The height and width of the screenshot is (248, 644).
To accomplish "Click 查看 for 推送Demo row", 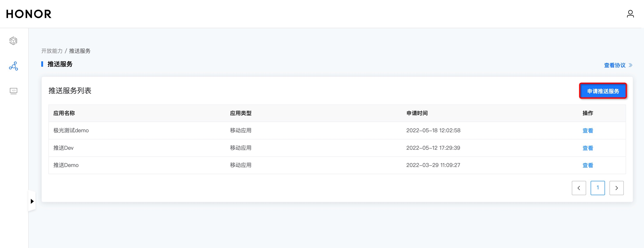I will point(587,165).
